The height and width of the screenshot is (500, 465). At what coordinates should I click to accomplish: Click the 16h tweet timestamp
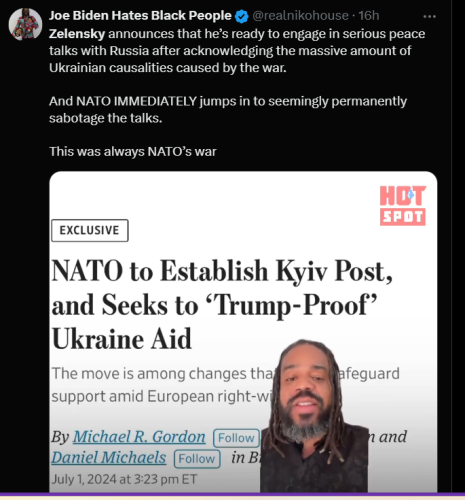(x=369, y=16)
